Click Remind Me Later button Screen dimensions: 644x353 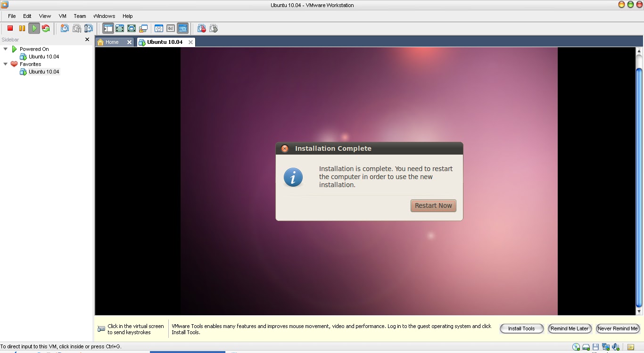click(570, 328)
